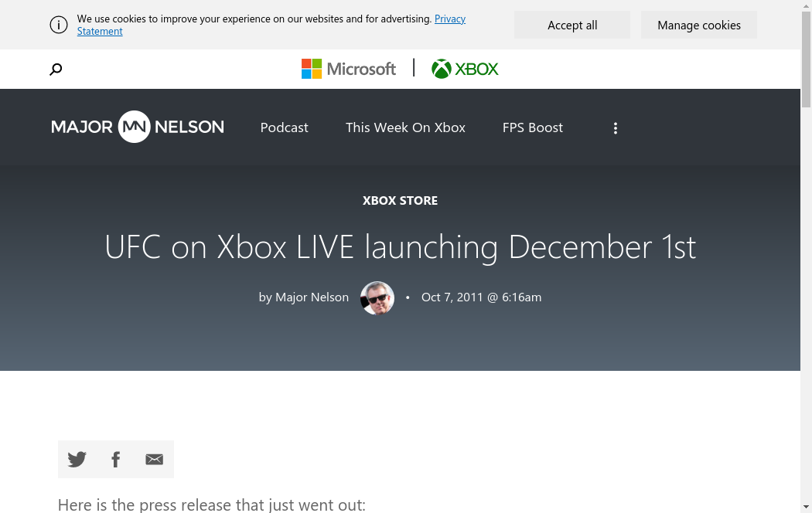Accept all cookies
Screen dimensions: 812x513
[572, 25]
